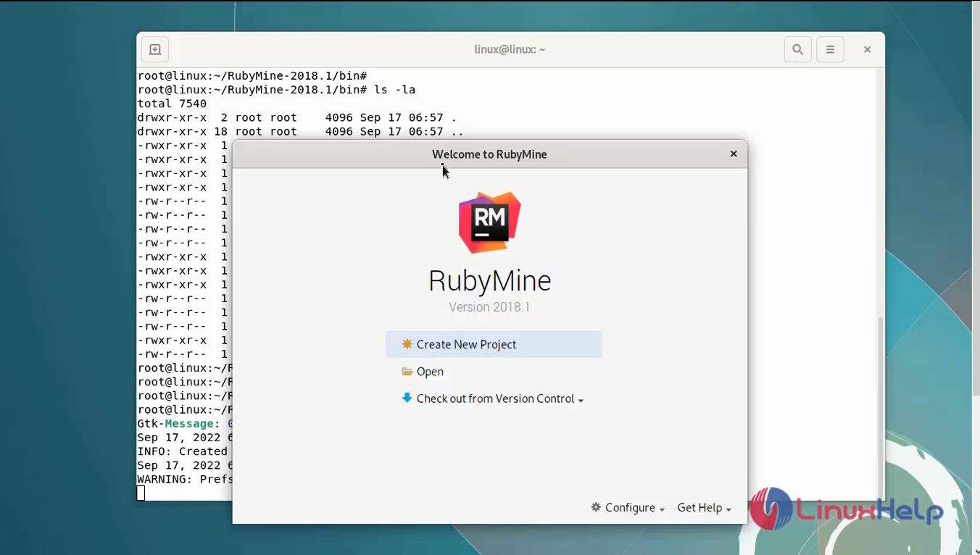Click the 'WARNING: Prefs' terminal line
Screen dimensions: 980x555
185,480
